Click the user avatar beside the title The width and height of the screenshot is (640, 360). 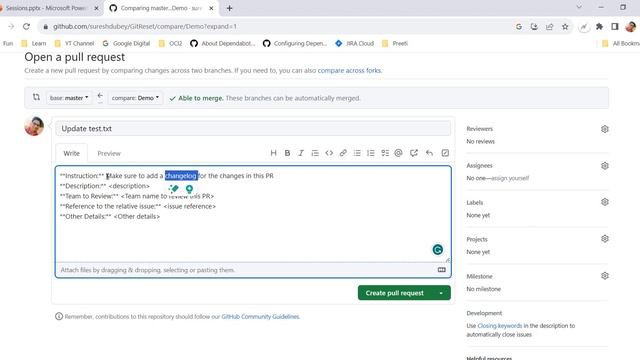[34, 126]
